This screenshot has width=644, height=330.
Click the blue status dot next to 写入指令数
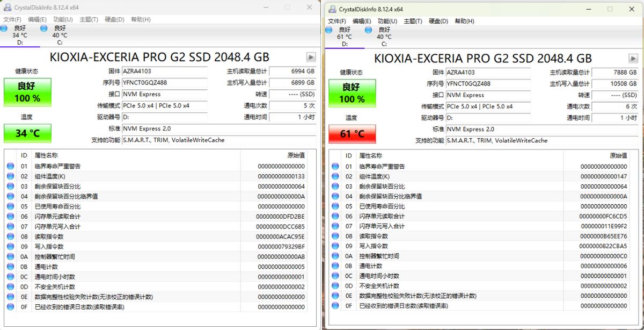pos(10,246)
